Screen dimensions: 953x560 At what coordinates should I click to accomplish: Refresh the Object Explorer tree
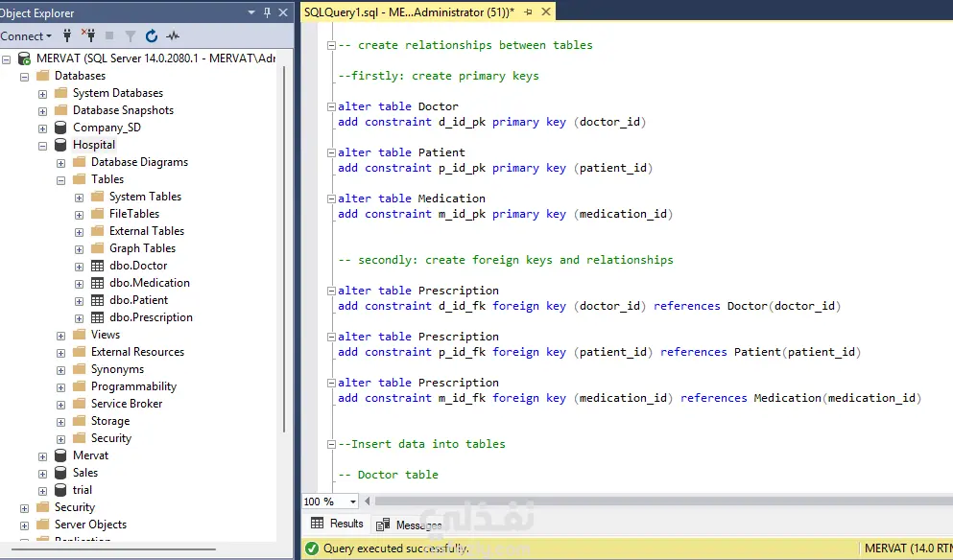pos(152,36)
